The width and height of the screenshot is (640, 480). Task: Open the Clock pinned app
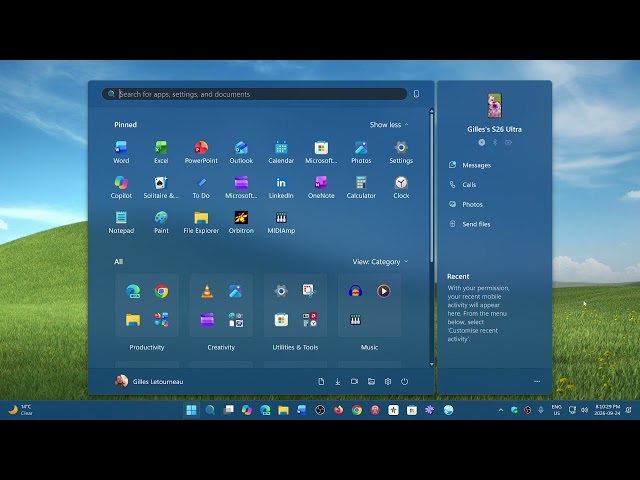pos(401,187)
